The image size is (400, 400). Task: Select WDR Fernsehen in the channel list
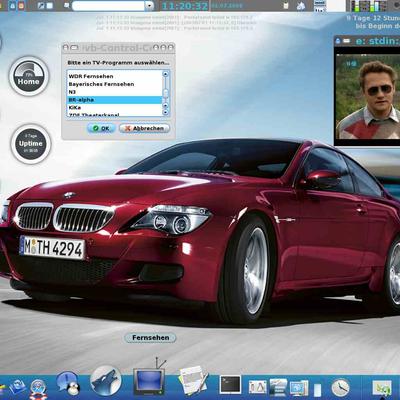(x=114, y=76)
